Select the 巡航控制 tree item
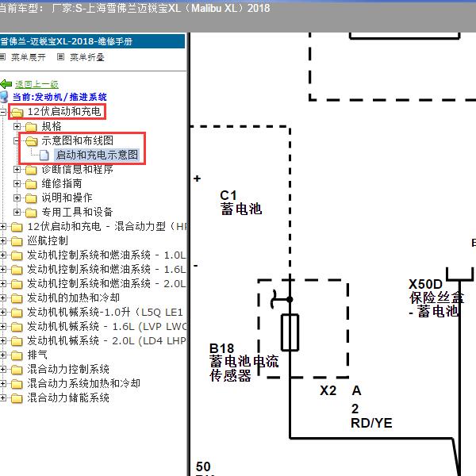Viewport: 476px width, 476px height. (x=48, y=240)
